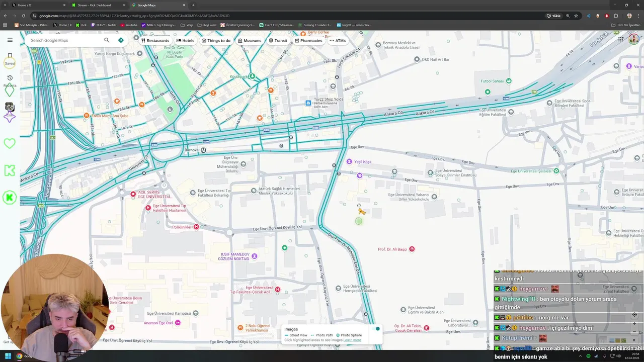The width and height of the screenshot is (644, 362).
Task: Open the Tüm Yer İşaretleri folder
Action: (626, 25)
